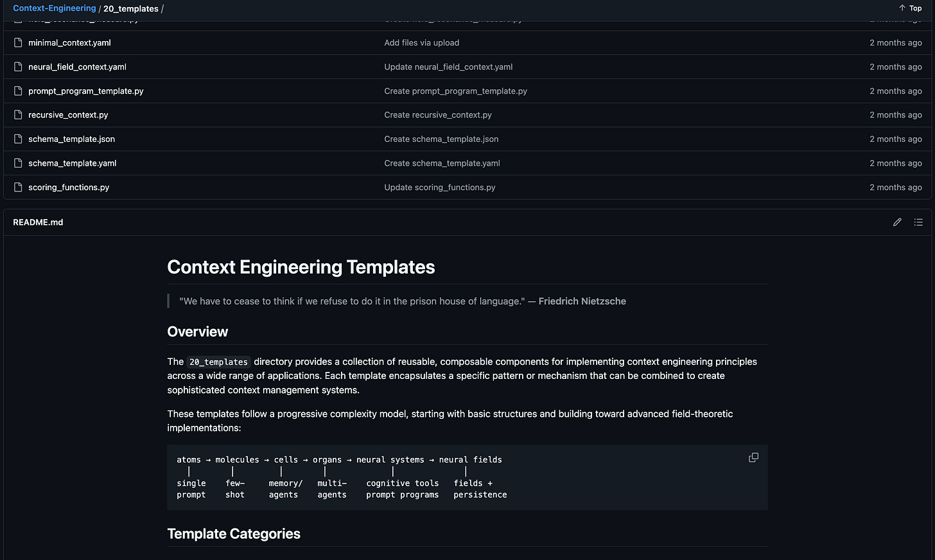
Task: Open scoring_functions.py file
Action: (69, 188)
